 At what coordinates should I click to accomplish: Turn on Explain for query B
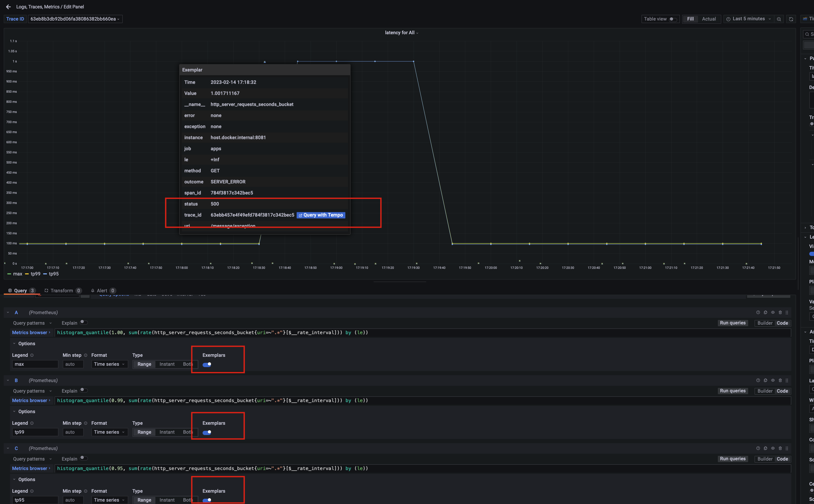coord(84,390)
